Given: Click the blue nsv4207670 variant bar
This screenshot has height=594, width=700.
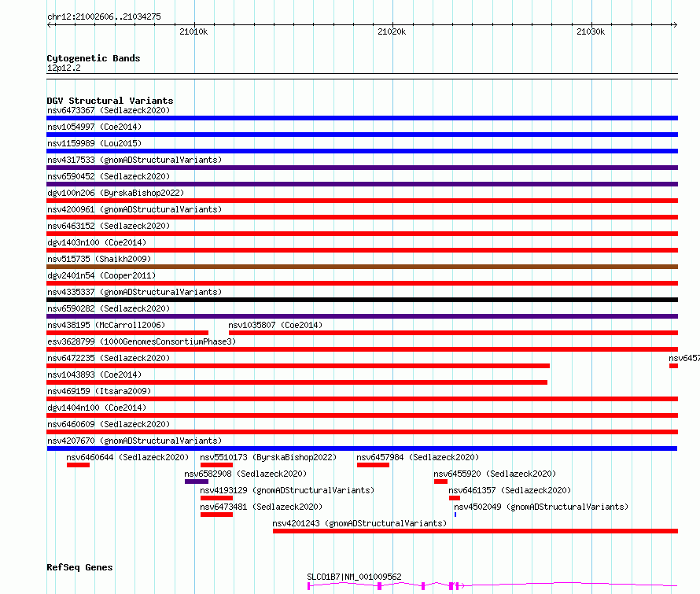Looking at the screenshot, I should tap(362, 448).
